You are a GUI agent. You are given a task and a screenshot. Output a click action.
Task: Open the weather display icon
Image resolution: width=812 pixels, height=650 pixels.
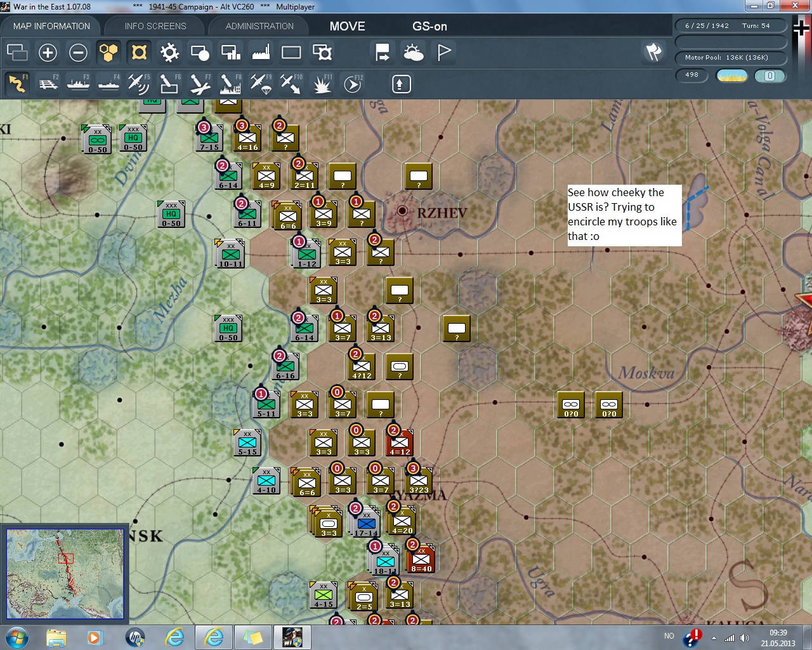click(x=413, y=52)
